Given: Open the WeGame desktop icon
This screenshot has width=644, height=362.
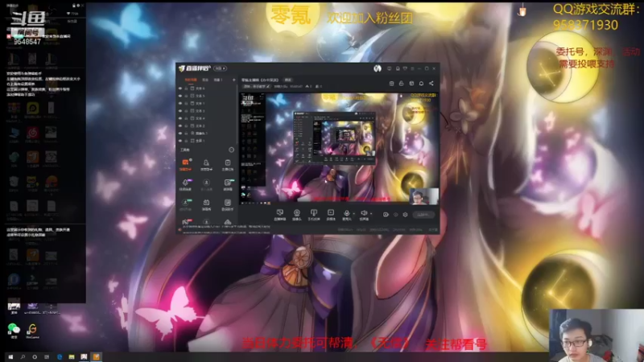Looking at the screenshot, I should (32, 331).
